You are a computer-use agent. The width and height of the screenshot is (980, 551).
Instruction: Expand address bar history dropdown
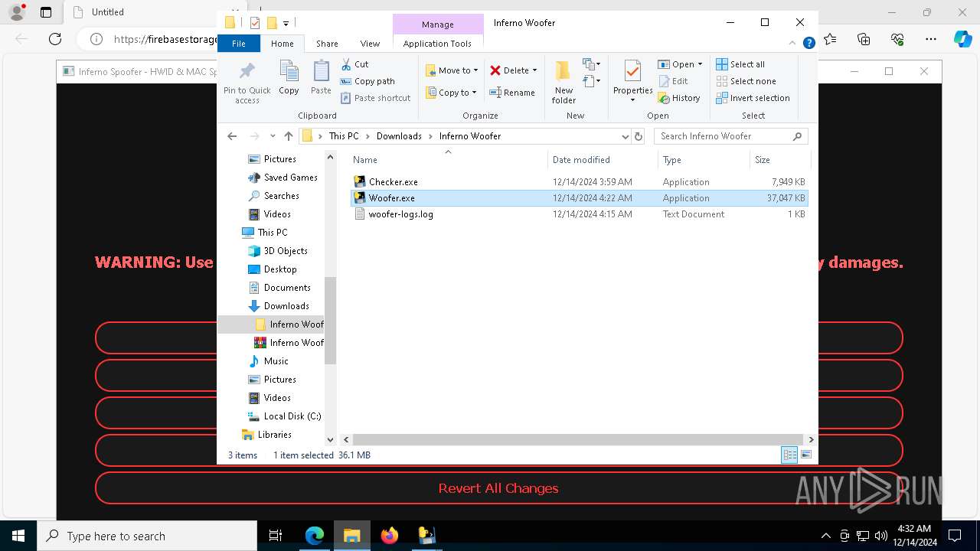[626, 136]
